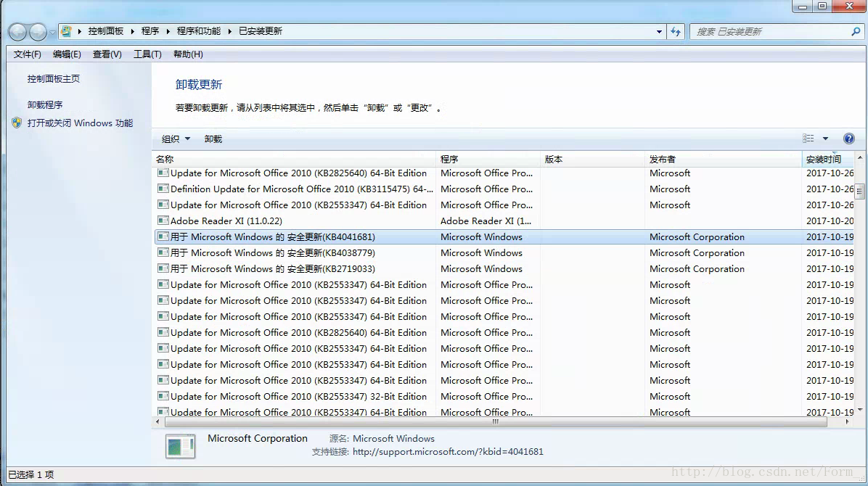
Task: Expand the breadcrumb arrow before 控制面板
Action: point(80,31)
